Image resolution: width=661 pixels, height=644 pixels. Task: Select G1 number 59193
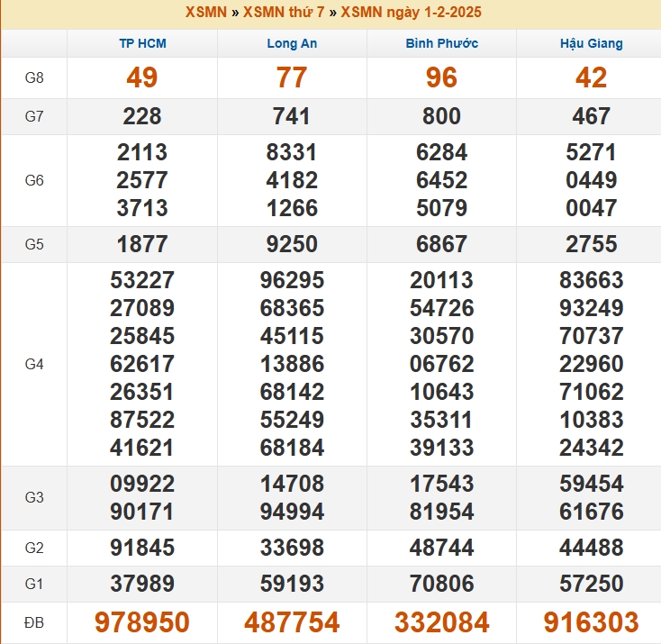[x=292, y=584]
